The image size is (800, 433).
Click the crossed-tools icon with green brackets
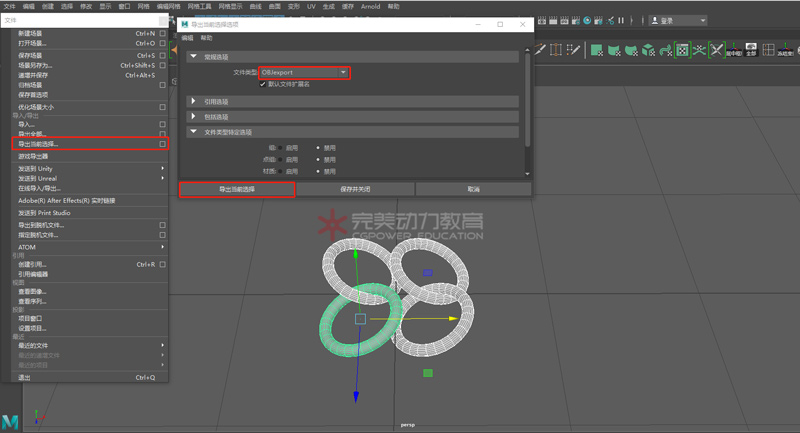point(716,49)
